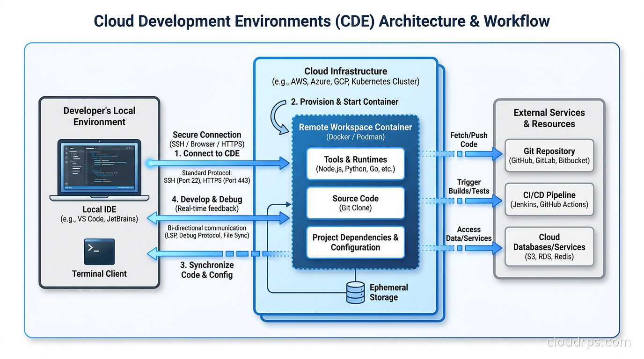The image size is (644, 359).
Task: Click '(LSP, Debug Protocol, File Sync)' text
Action: (x=207, y=236)
